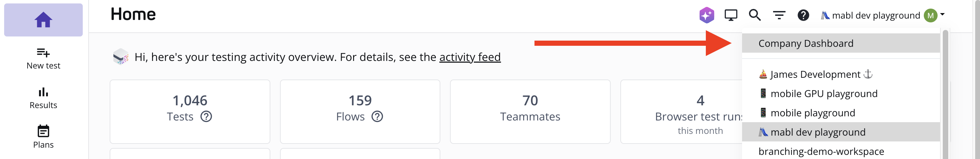Click the green M user avatar
This screenshot has height=159, width=980.
930,15
